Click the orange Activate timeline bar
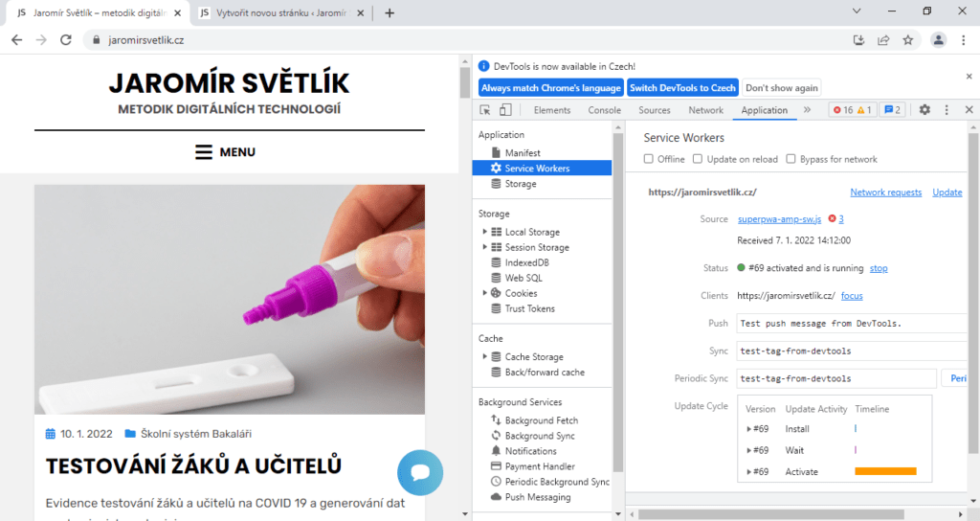This screenshot has height=521, width=980. 885,471
